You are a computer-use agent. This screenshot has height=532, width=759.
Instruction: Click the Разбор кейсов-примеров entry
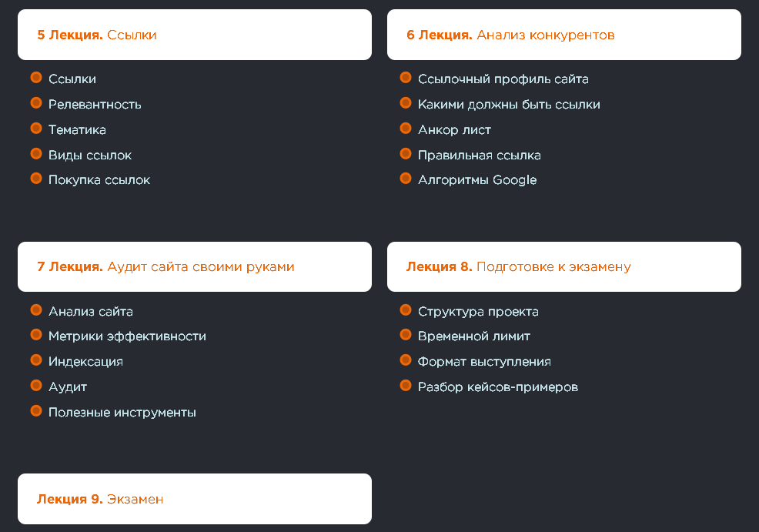(497, 386)
